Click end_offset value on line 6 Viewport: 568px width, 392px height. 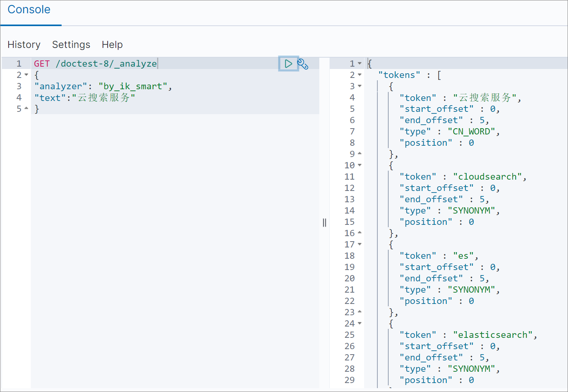482,120
